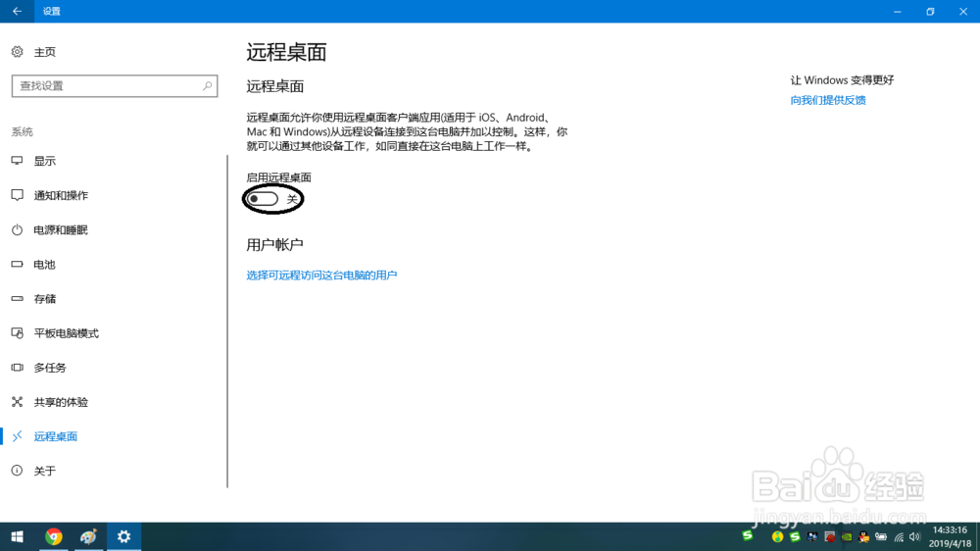Open 选择可远程访问这台电脑的用户 link
Image resolution: width=980 pixels, height=551 pixels.
(x=321, y=275)
